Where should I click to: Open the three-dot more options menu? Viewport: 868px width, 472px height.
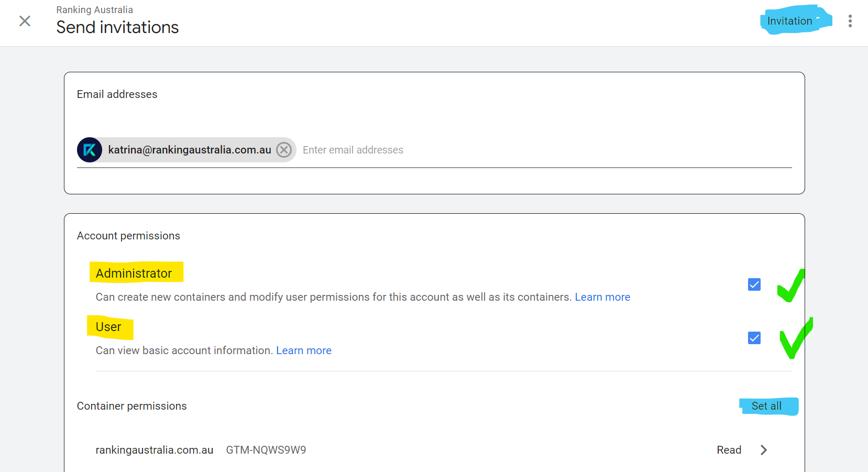850,21
